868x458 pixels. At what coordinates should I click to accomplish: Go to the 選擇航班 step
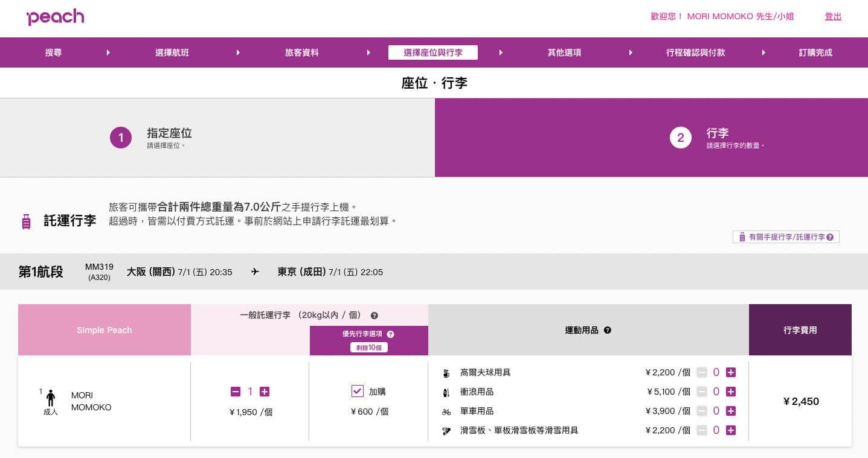pyautogui.click(x=172, y=52)
